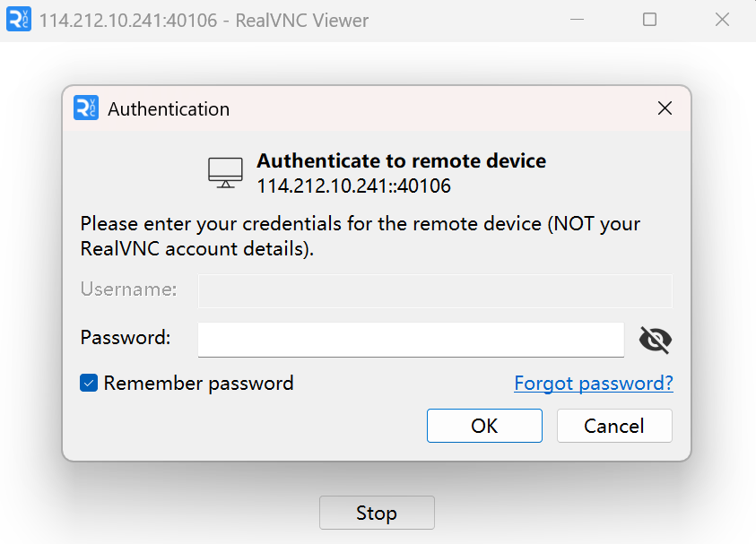Image resolution: width=756 pixels, height=544 pixels.
Task: Click the Password label
Action: point(125,338)
